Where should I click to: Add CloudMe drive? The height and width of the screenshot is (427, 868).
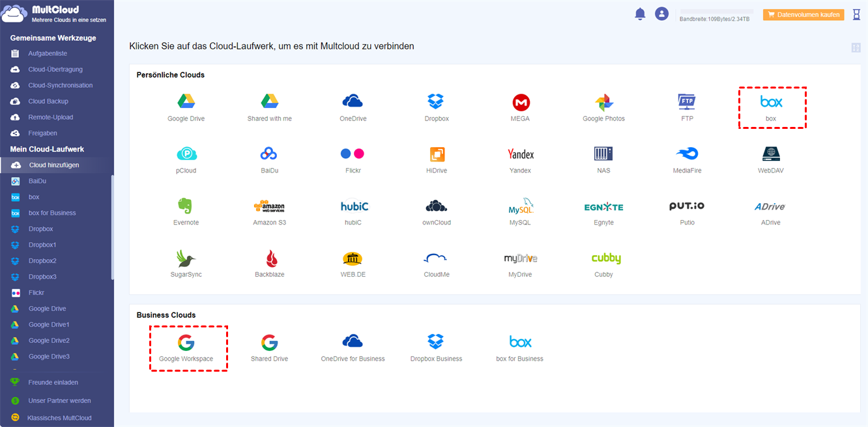pyautogui.click(x=436, y=264)
